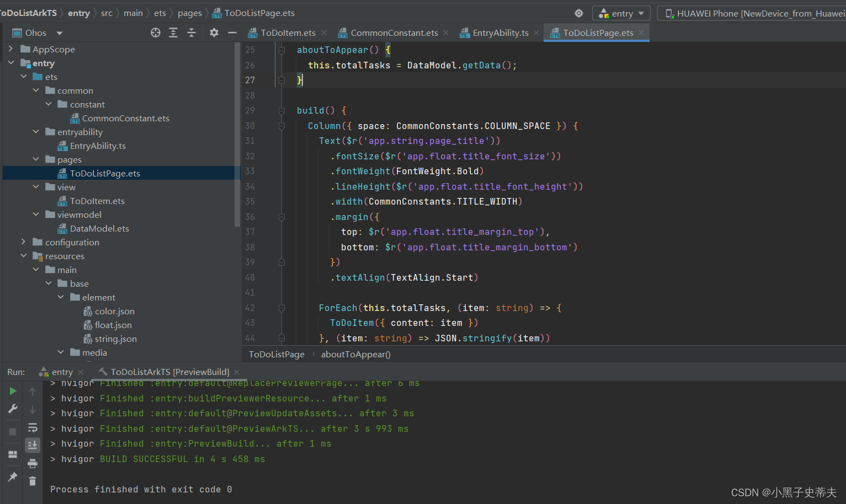Switch to ToDoItem.ets editor tab
This screenshot has width=846, height=504.
(288, 33)
